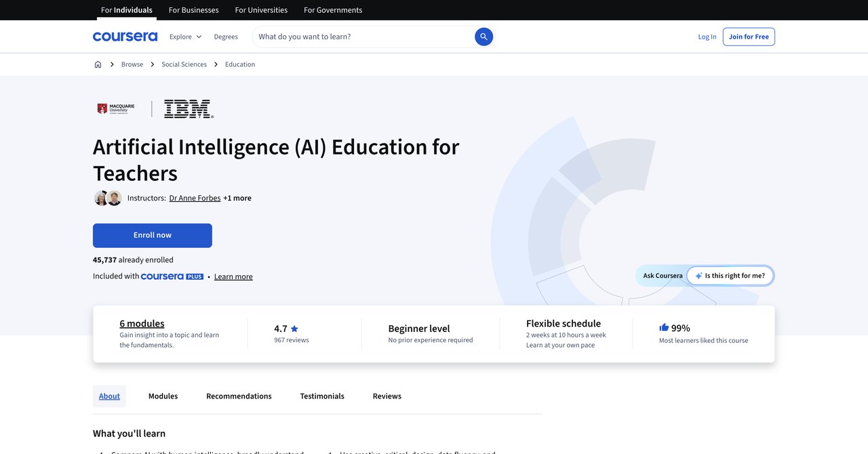Click the sparkle icon in Is this right for me
The image size is (868, 454).
click(x=698, y=276)
